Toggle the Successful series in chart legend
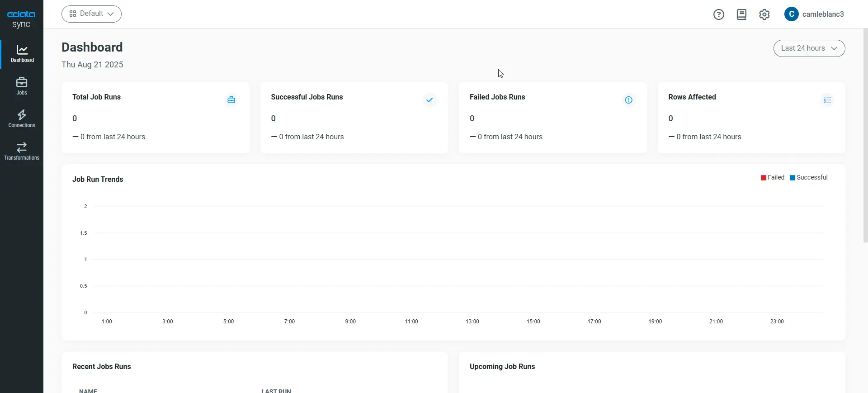868x393 pixels. 808,178
